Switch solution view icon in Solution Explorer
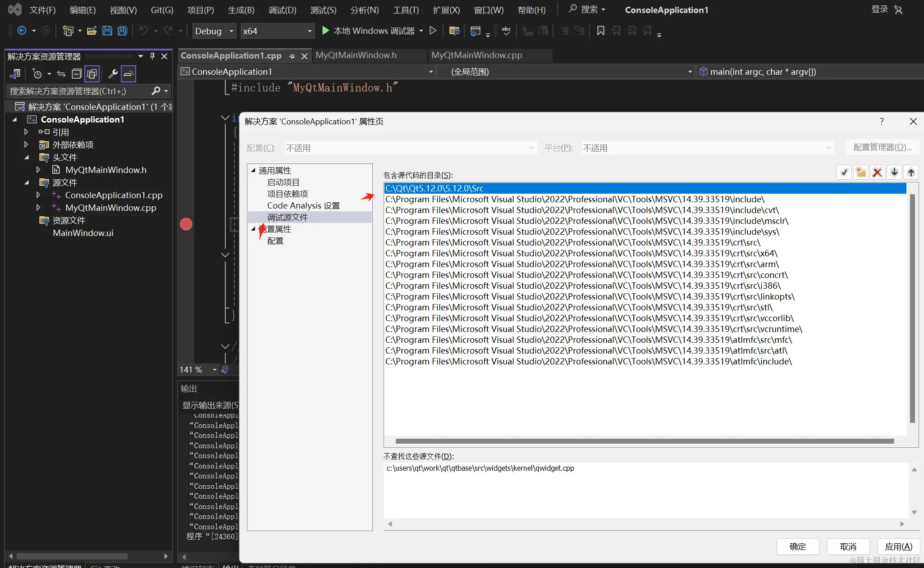 coord(15,74)
